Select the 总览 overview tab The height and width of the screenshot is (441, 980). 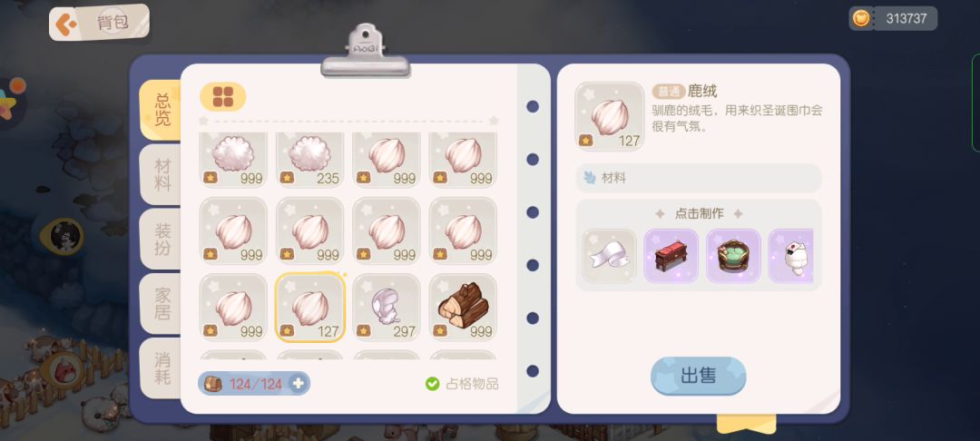162,110
